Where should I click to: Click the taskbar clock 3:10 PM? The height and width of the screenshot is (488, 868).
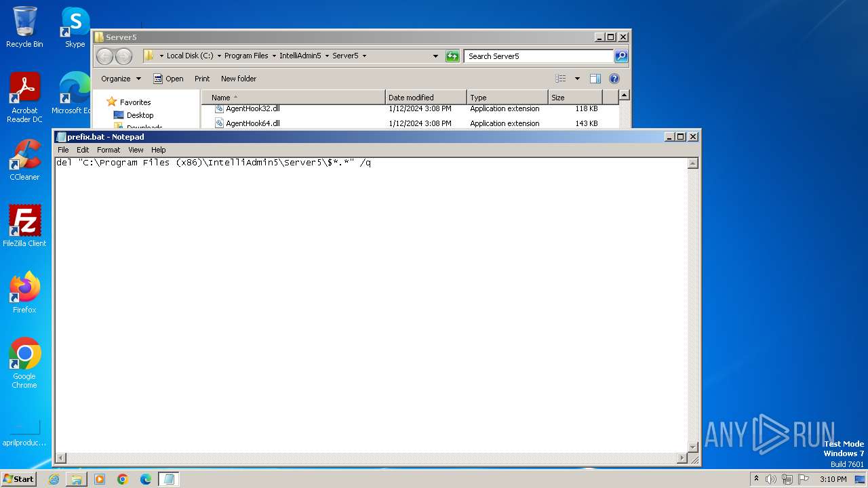[833, 479]
